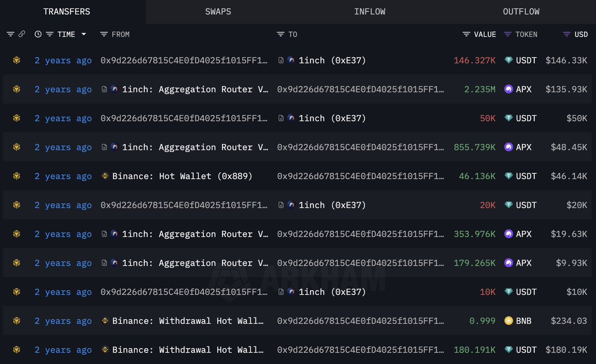This screenshot has width=596, height=364.
Task: Click BNB chain icon on $234.03 BNB row
Action: (x=16, y=320)
